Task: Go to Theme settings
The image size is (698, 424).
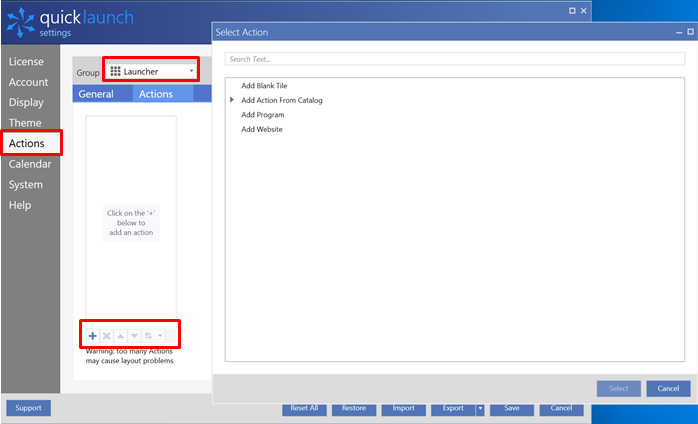Action: (x=25, y=123)
